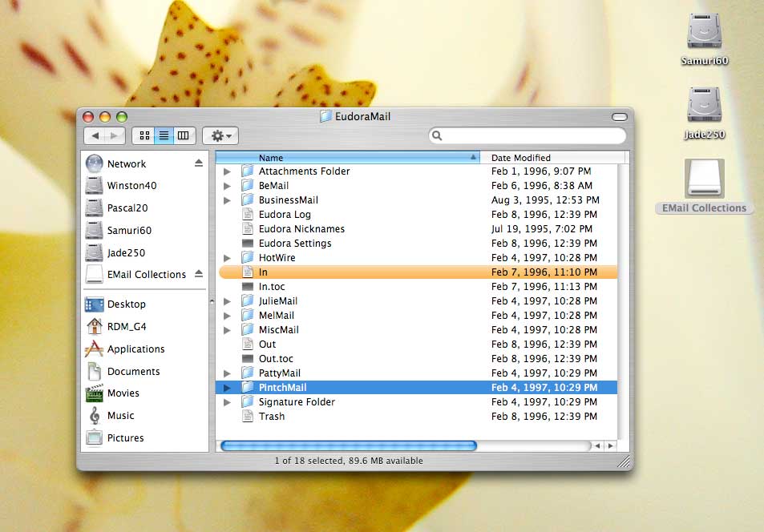
Task: Open the Pictures folder in sidebar
Action: point(115,438)
